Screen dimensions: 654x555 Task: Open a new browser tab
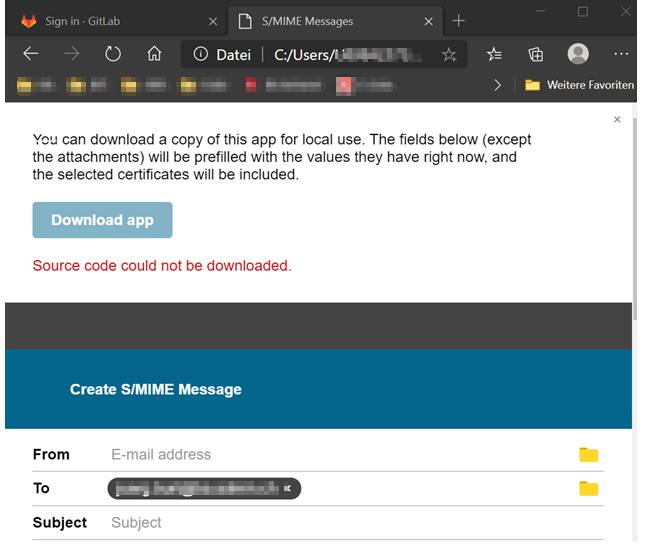(459, 21)
